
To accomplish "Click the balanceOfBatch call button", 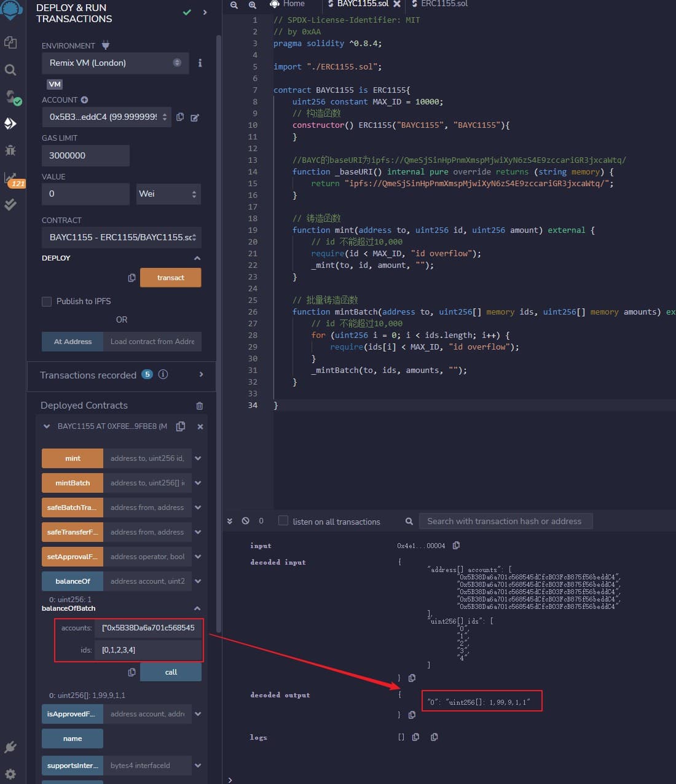I will (171, 672).
